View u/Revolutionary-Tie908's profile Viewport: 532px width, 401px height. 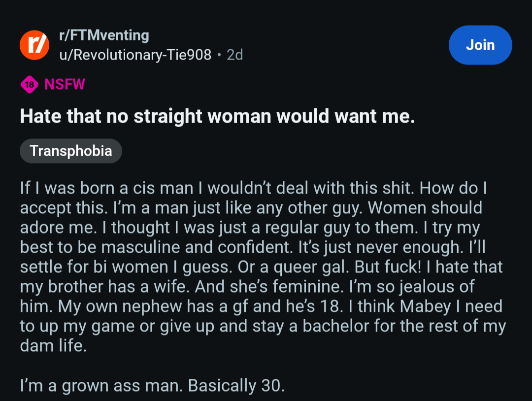[135, 55]
